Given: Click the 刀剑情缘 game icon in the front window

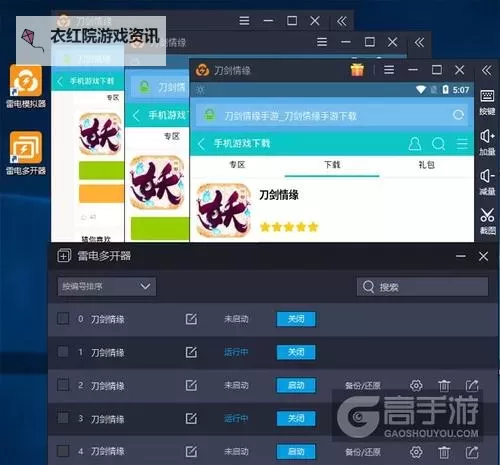Looking at the screenshot, I should (x=223, y=210).
